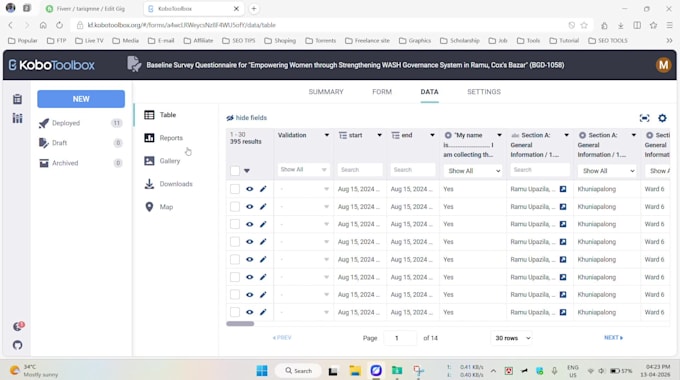Switch to SUMMARY tab
The image size is (680, 380).
click(326, 92)
